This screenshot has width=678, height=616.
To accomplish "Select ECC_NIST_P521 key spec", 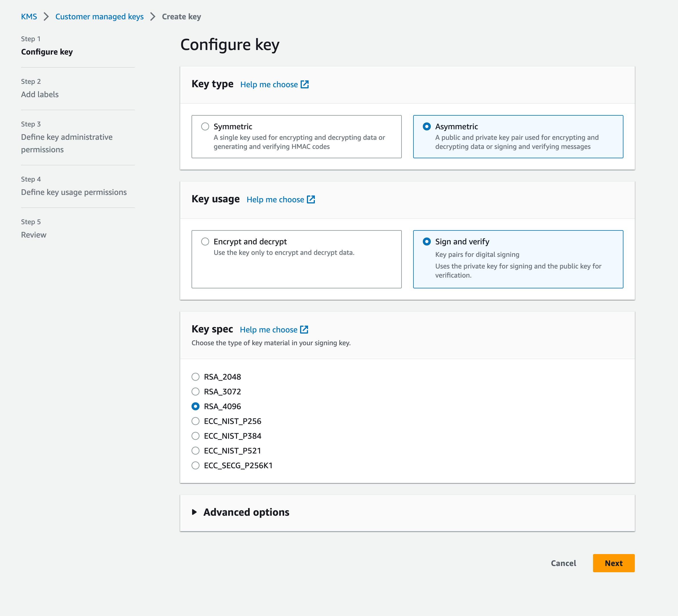I will tap(196, 451).
